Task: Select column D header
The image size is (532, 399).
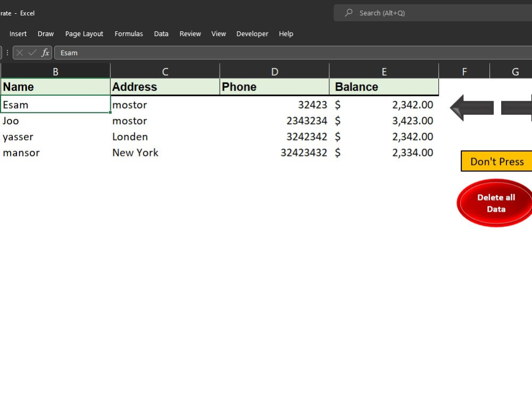Action: pos(275,71)
